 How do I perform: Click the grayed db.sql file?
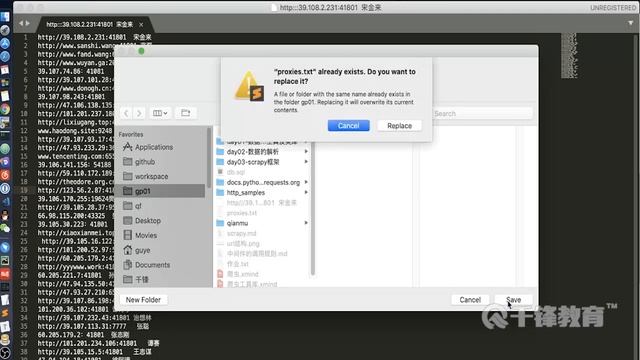[x=235, y=172]
